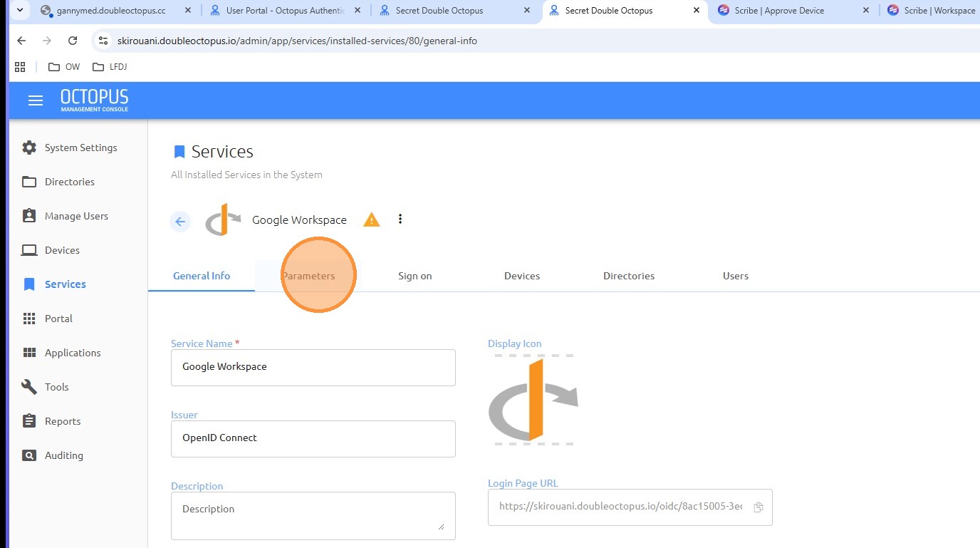The height and width of the screenshot is (548, 980).
Task: Click the orange warning triangle icon
Action: [x=372, y=219]
